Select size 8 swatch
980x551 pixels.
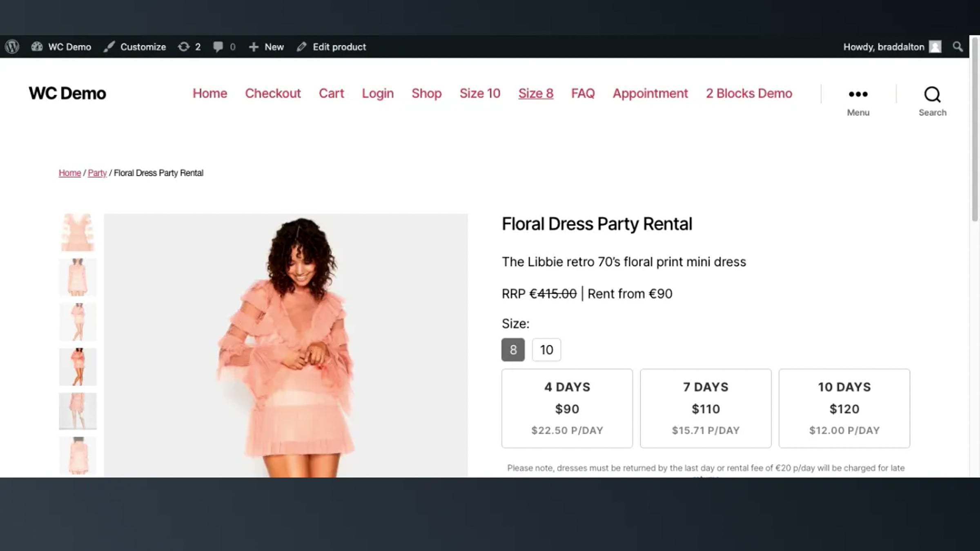point(513,350)
